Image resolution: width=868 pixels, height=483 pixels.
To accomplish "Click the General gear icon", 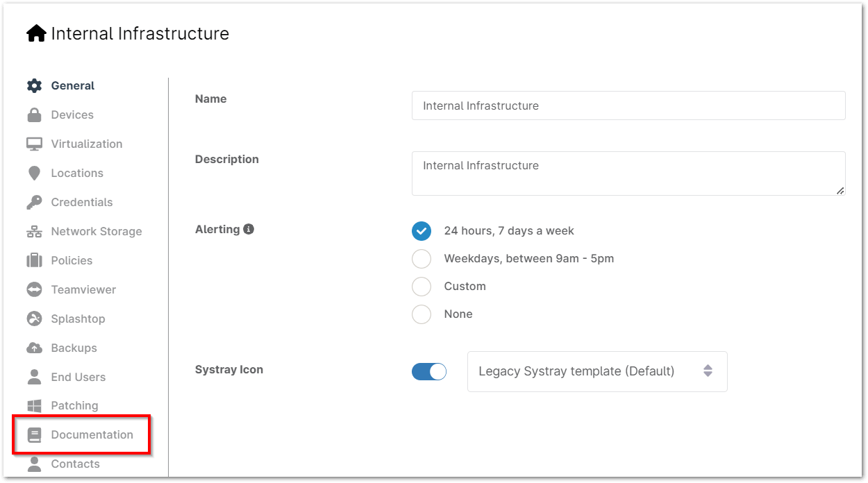I will 34,86.
